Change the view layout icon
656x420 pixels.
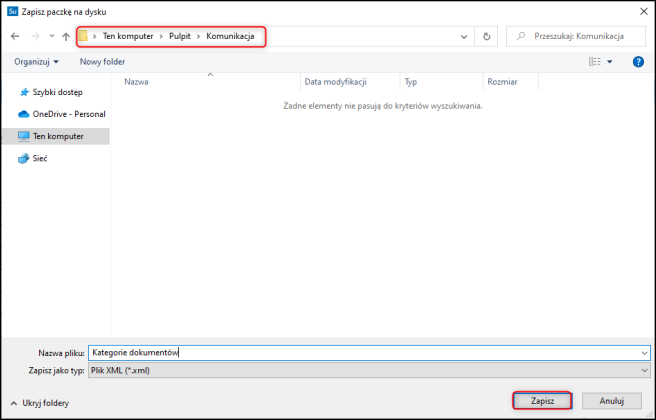[594, 62]
